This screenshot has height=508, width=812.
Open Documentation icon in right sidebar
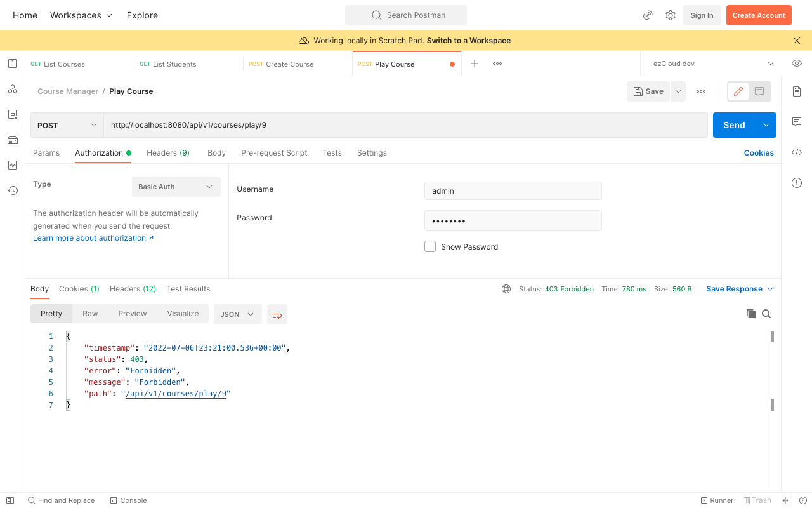point(797,91)
